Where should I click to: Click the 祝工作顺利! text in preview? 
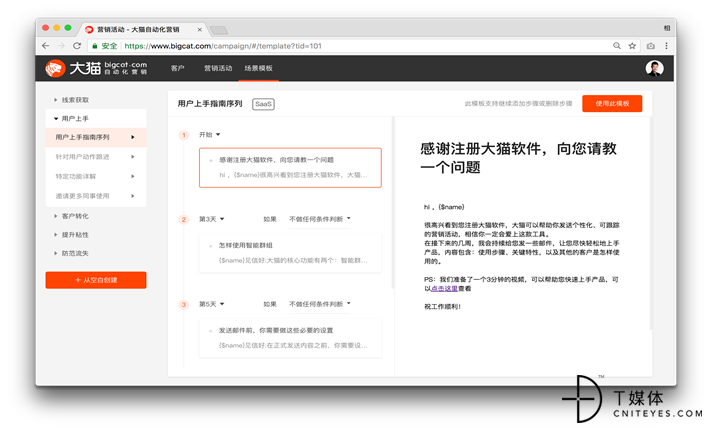442,307
